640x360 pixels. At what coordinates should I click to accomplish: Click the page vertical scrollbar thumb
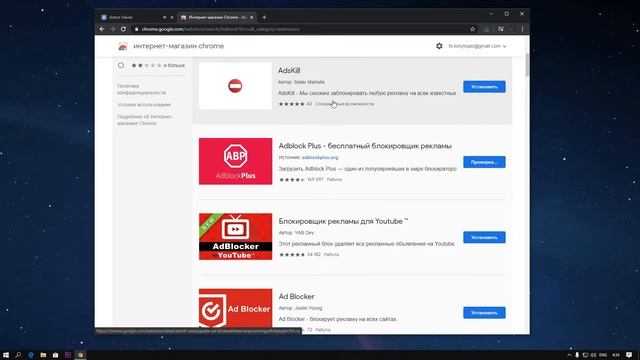click(x=527, y=64)
